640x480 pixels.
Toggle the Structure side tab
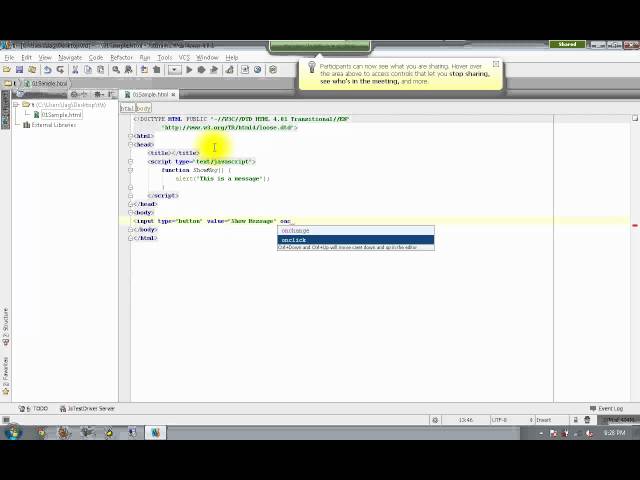point(5,327)
